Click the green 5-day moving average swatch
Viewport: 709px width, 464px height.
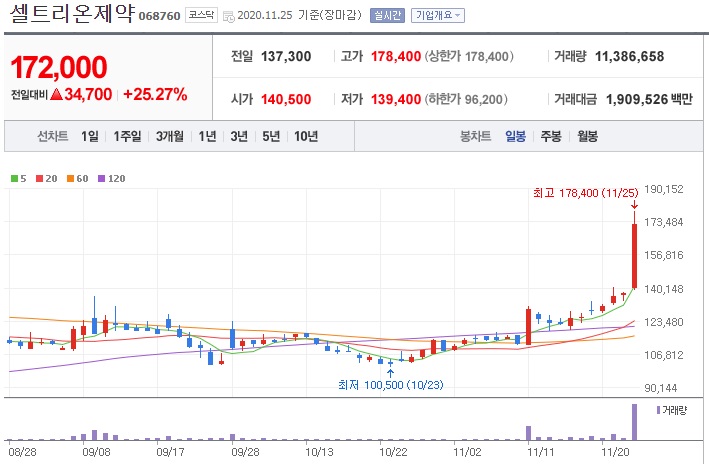tap(14, 179)
